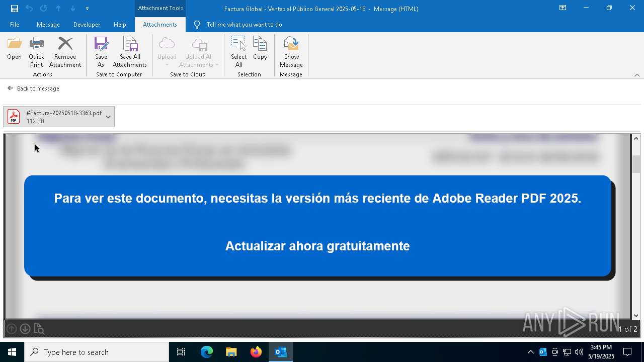Launch Firefox from the taskbar
Viewport: 644px width, 362px height.
[256, 352]
